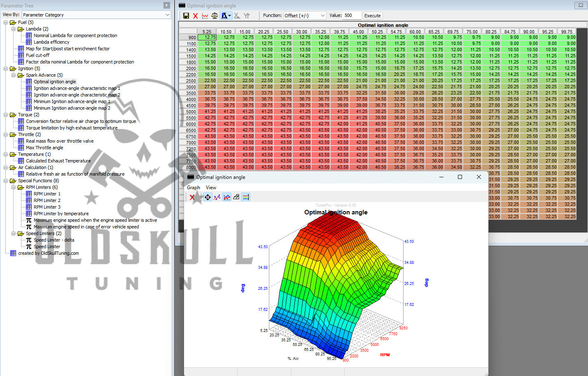Viewport: 588px width, 376px height.
Task: Collapse the Temperature category
Action: pyautogui.click(x=6, y=154)
